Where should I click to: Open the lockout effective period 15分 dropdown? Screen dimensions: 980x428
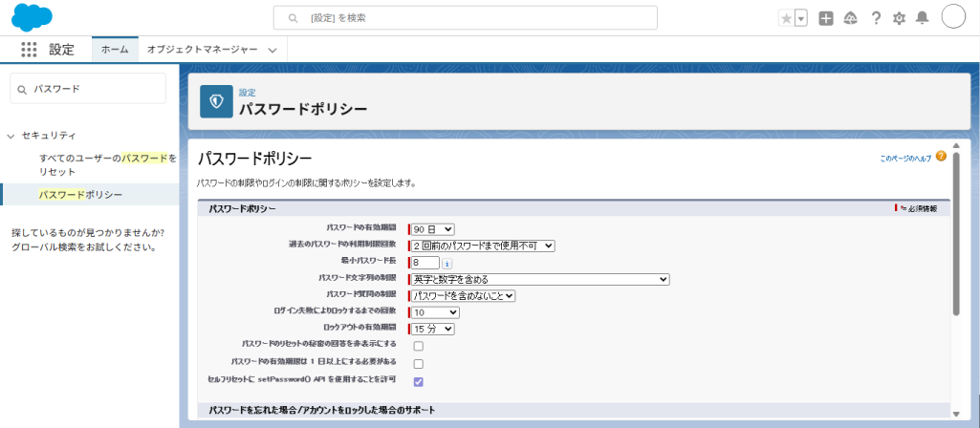click(x=431, y=329)
